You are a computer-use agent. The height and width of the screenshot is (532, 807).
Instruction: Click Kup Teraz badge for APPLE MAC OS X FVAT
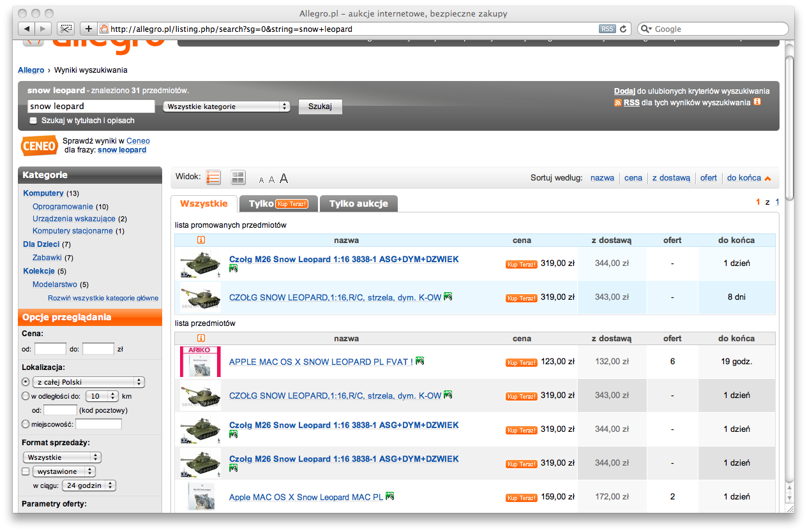[x=521, y=362]
